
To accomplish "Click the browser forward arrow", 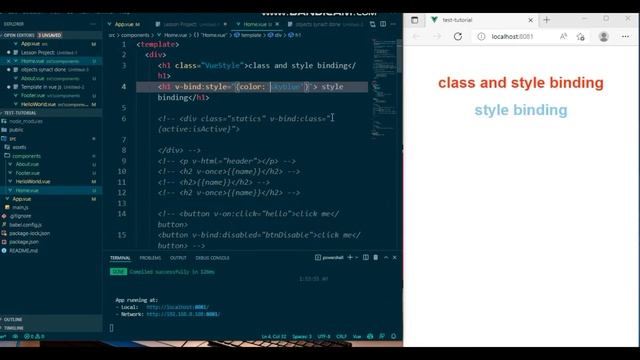I will click(437, 36).
